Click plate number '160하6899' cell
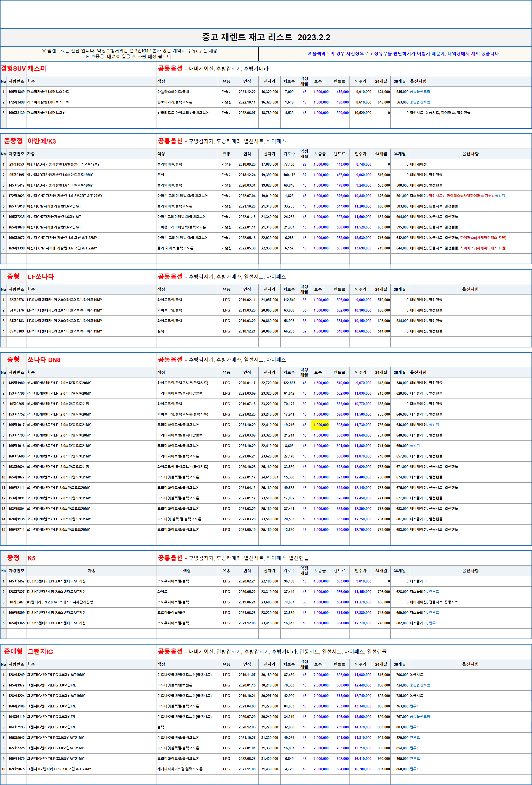 pos(16,613)
